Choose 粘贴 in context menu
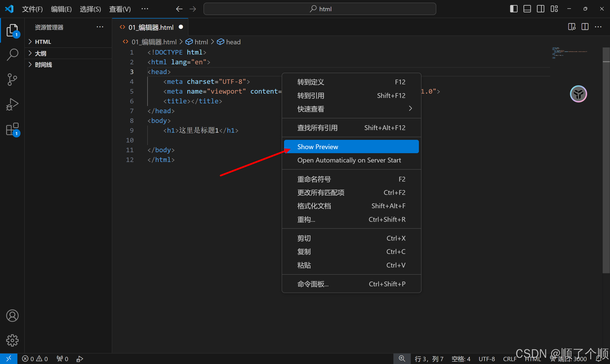 [x=351, y=265]
